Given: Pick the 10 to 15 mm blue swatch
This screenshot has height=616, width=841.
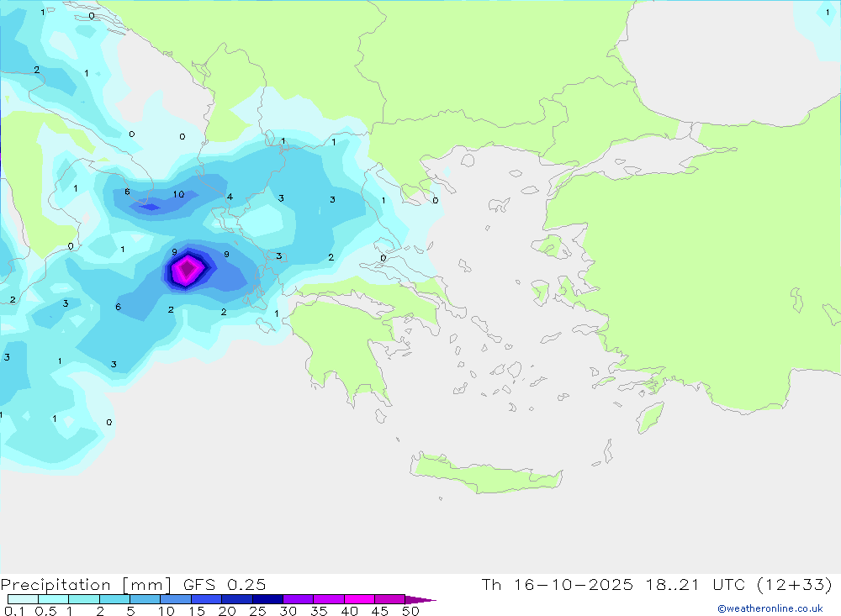Looking at the screenshot, I should click(176, 599).
